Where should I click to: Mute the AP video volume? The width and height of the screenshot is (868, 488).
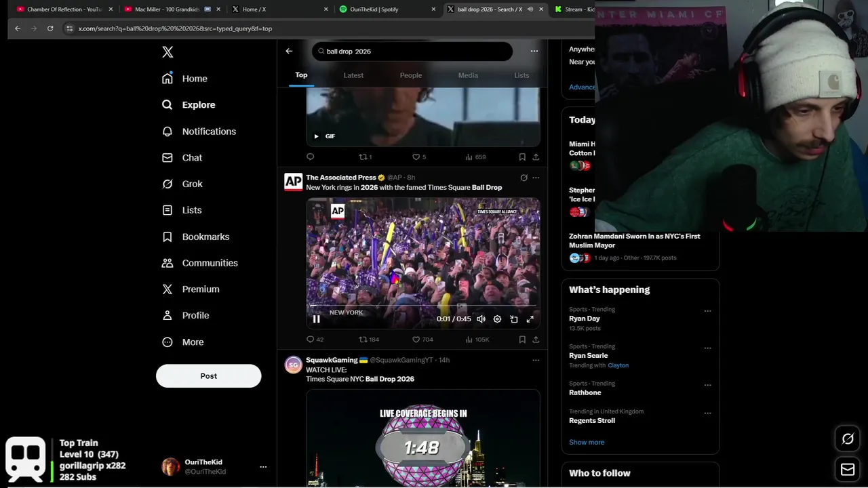point(481,319)
